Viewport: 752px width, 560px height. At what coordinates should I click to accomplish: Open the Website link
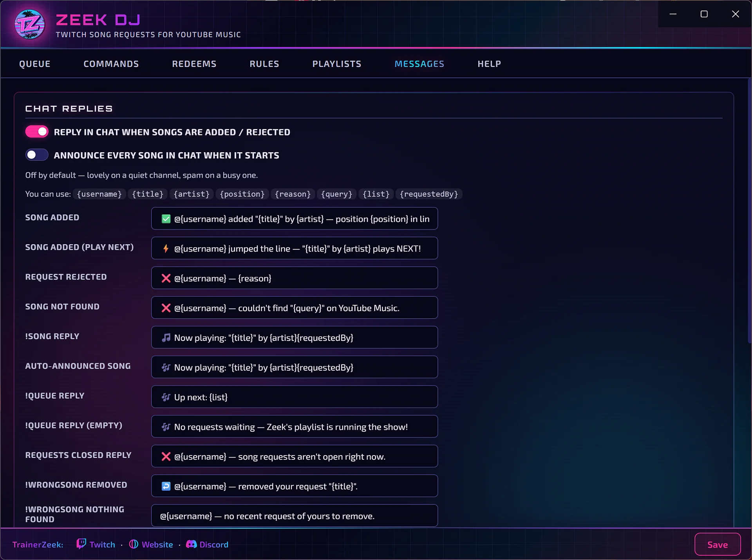point(157,544)
